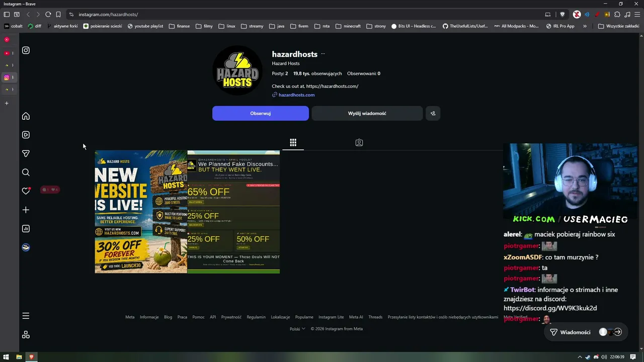Switch to the tagged posts tab
The height and width of the screenshot is (362, 644).
pyautogui.click(x=359, y=143)
